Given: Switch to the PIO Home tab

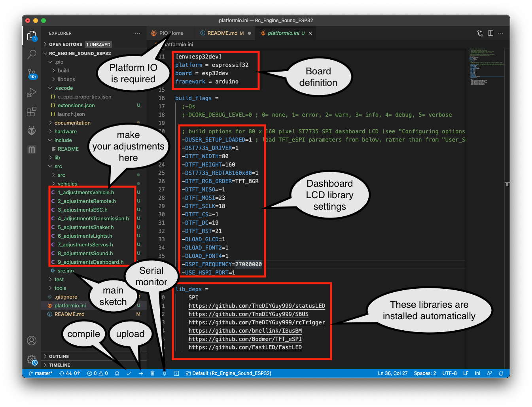Looking at the screenshot, I should 171,33.
